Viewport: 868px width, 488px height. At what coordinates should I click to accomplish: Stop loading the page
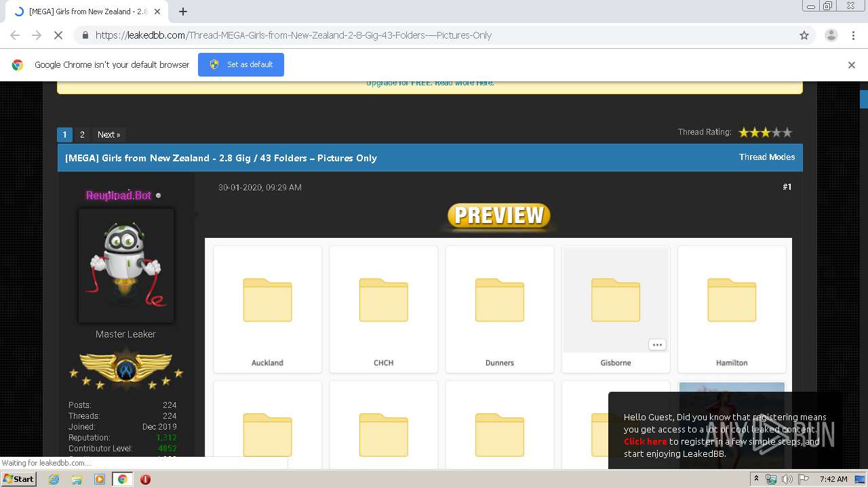tap(58, 35)
